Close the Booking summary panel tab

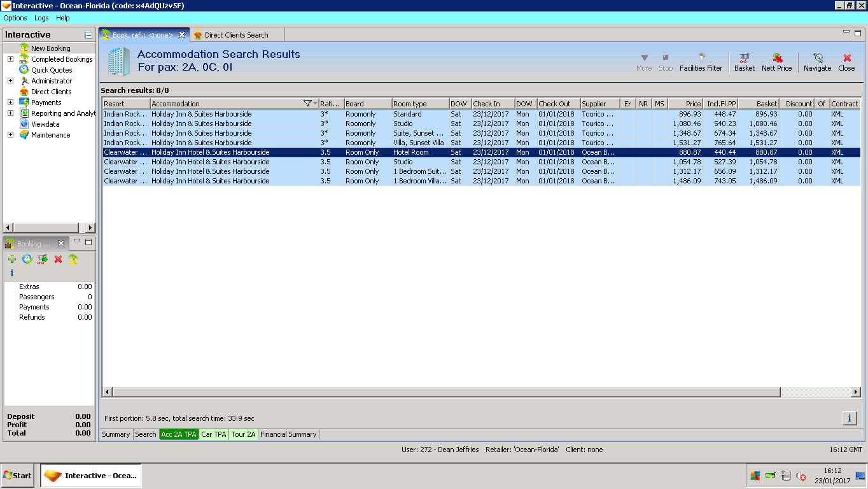(x=61, y=243)
